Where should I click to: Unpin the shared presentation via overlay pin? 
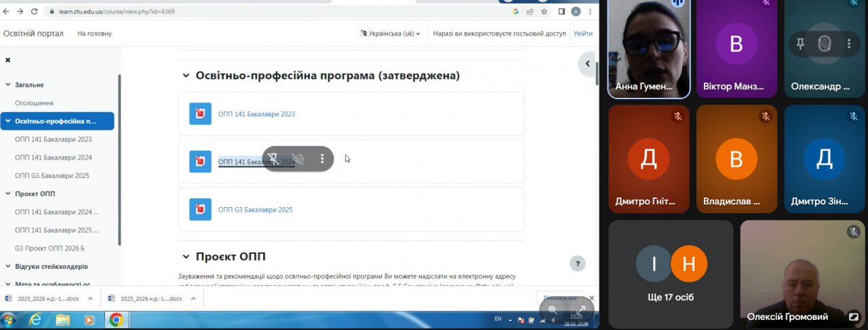tap(273, 159)
